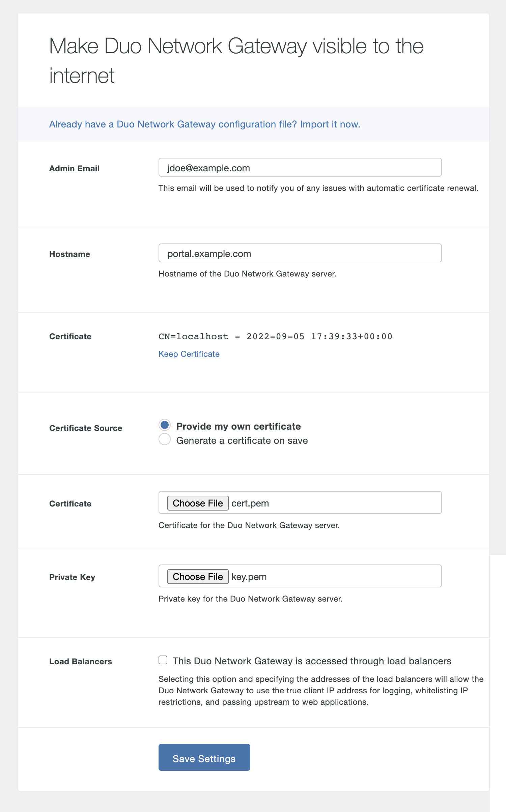Click the cert.pem file name text
Screen dimensions: 506x812
coord(250,503)
